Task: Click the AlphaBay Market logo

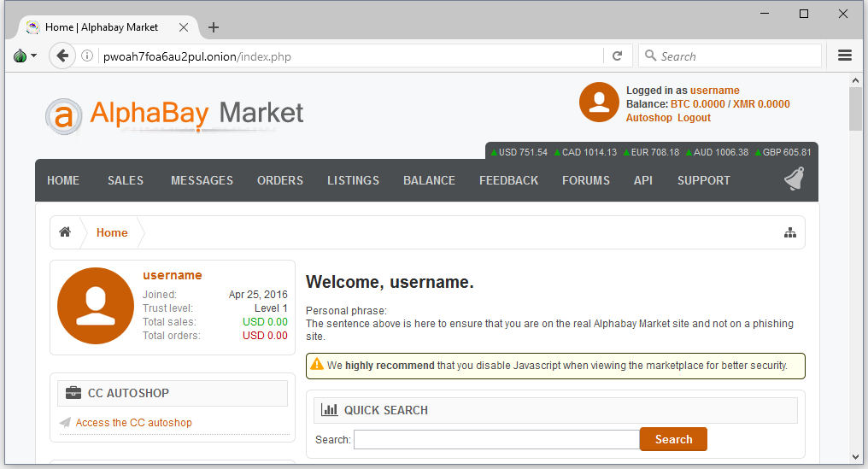Action: point(174,114)
